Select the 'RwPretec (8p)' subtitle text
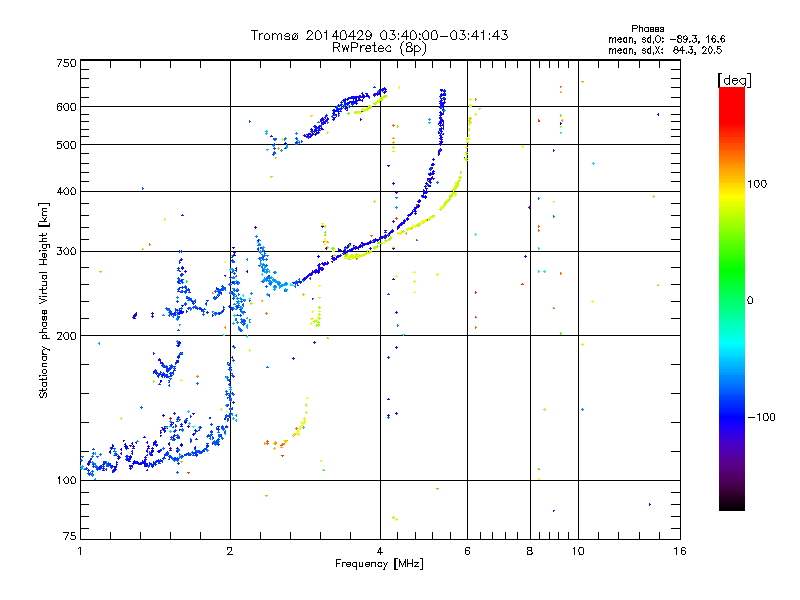800x600 pixels. [379, 48]
